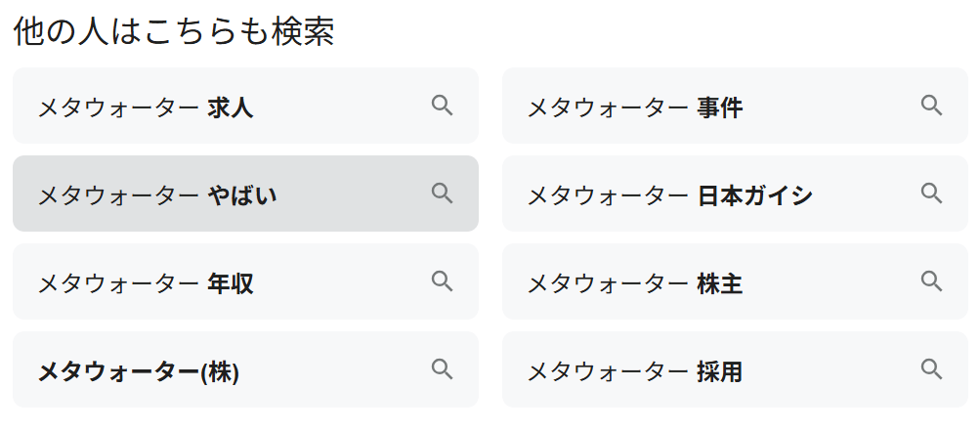
Task: Hit the magnifier beside メタウォーター 採用
Action: click(931, 369)
